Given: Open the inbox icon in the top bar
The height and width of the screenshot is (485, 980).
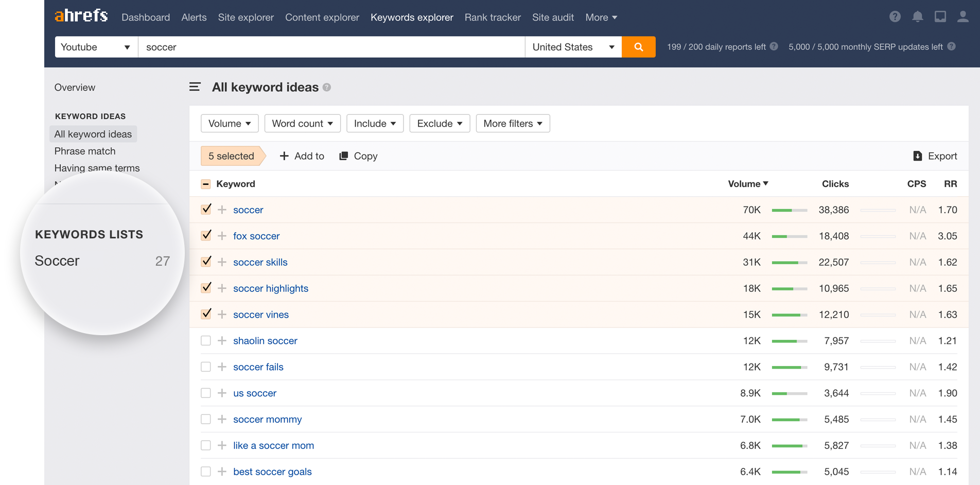Looking at the screenshot, I should pos(940,16).
